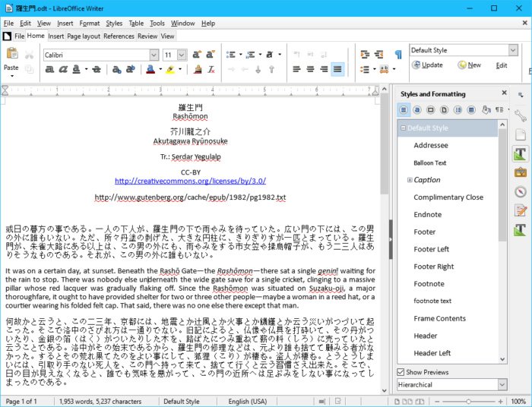This screenshot has height=407, width=532.
Task: Open the sidebar Gallery icon
Action: (x=520, y=172)
